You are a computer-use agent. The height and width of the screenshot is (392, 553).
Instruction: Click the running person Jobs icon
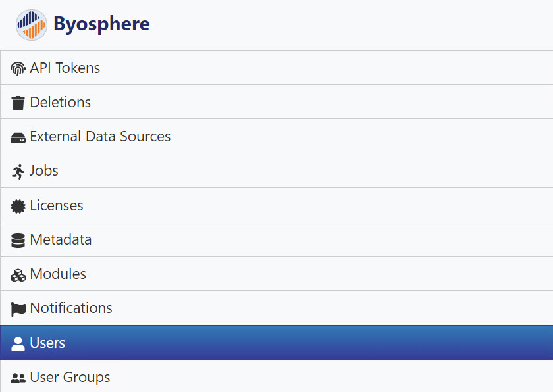(x=18, y=172)
